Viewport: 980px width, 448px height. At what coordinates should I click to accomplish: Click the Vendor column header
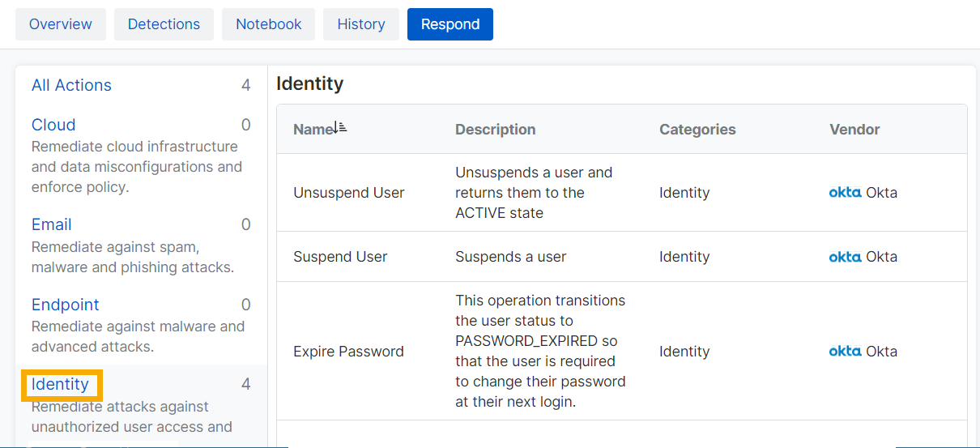click(x=854, y=130)
